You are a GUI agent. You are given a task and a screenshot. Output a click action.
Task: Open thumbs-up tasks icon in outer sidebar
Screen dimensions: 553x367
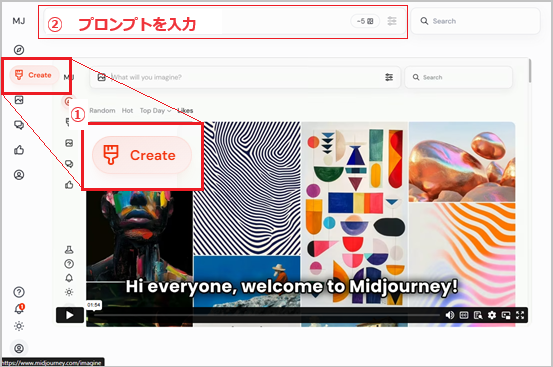click(x=19, y=150)
